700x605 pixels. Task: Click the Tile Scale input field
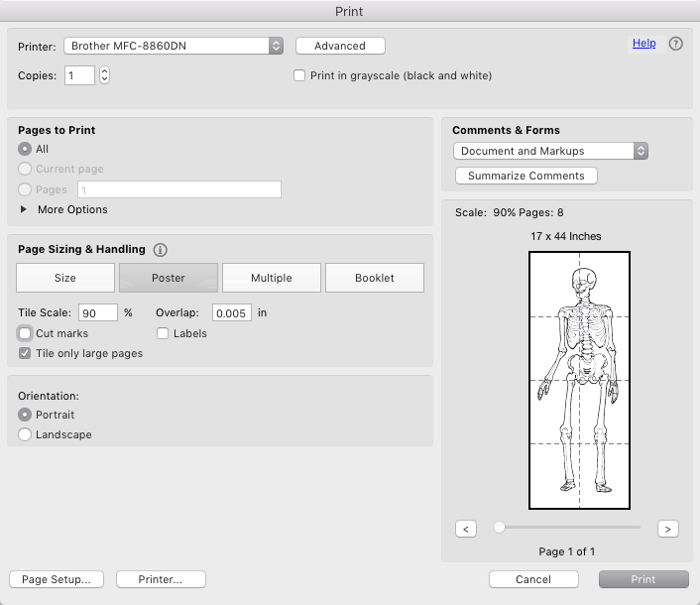[98, 312]
